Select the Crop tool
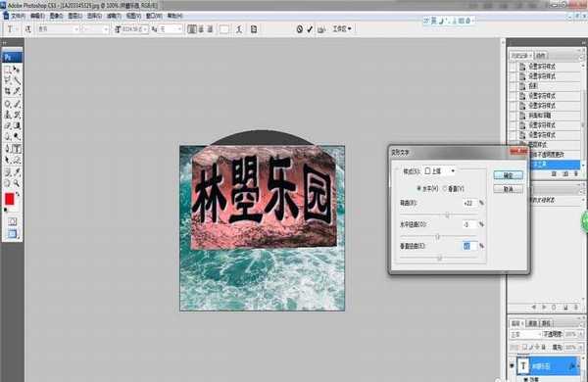588x382 pixels. point(8,91)
